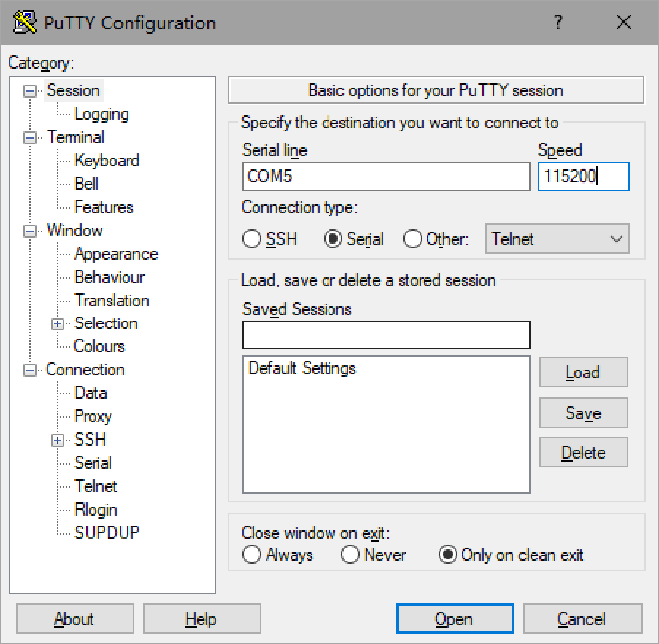Go to the Colours settings category

coord(99,346)
